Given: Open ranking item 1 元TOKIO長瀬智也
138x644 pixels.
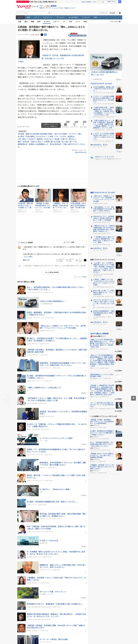Looking at the screenshot, I should click(x=104, y=89).
